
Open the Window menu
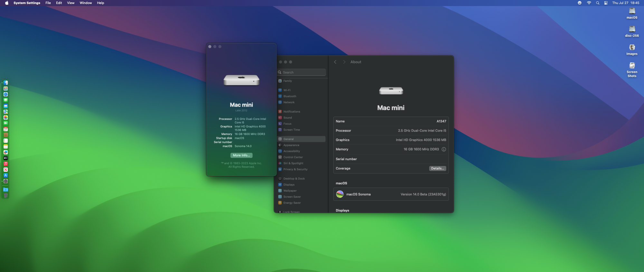coord(86,3)
